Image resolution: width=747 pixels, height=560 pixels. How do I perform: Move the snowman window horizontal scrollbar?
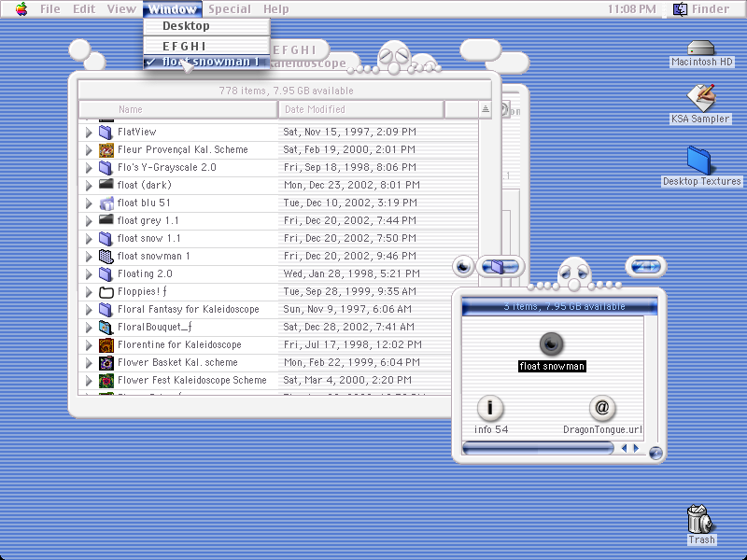coord(538,448)
